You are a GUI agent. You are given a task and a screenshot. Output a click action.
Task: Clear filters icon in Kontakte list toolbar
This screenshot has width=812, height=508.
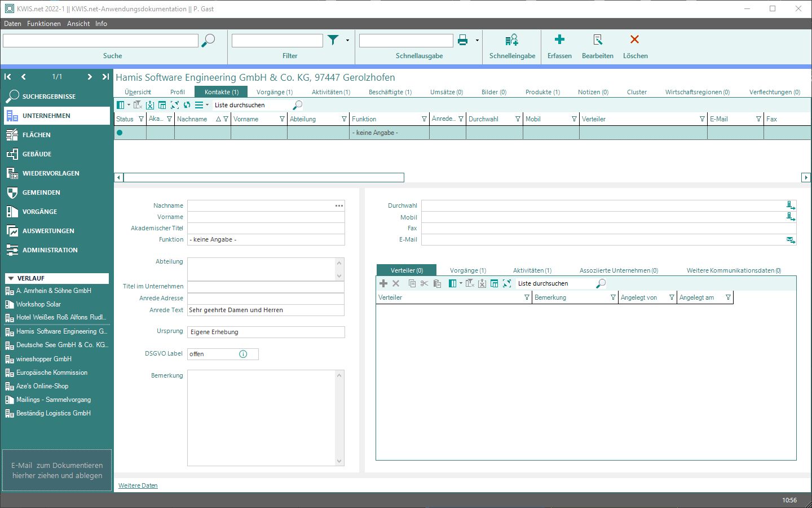138,105
